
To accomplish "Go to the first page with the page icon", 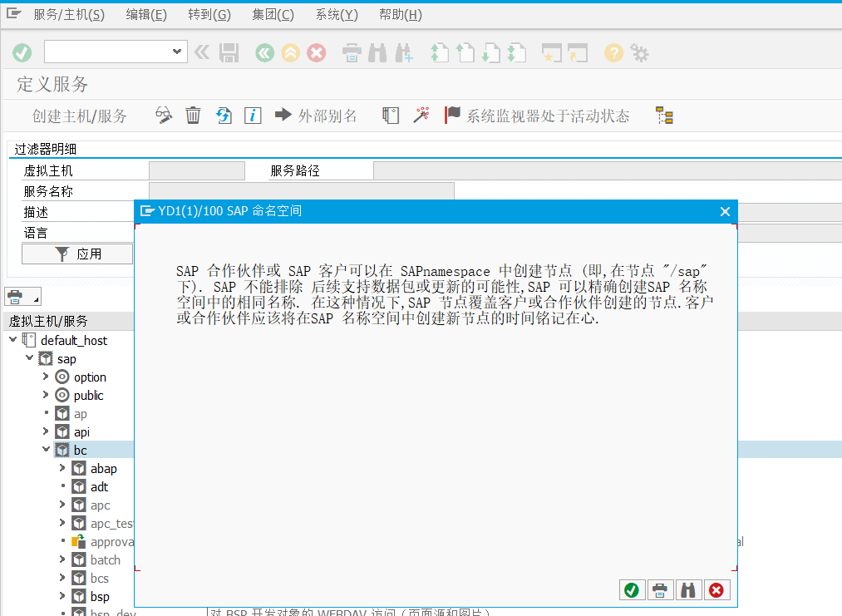I will pos(440,52).
